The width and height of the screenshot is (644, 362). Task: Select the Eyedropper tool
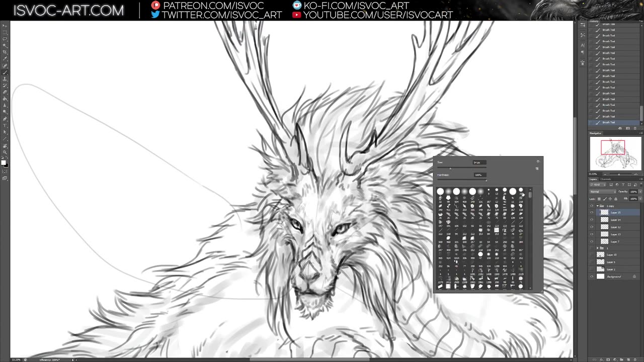(5, 59)
